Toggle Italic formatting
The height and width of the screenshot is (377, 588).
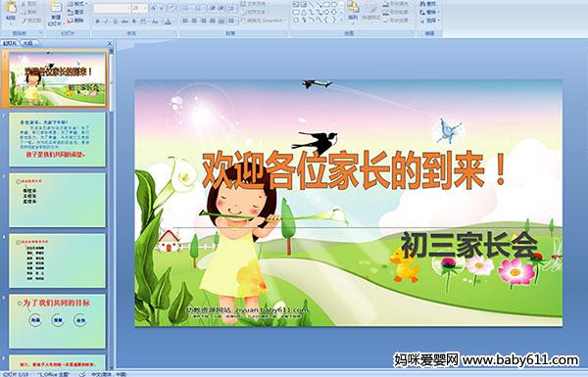[106, 22]
